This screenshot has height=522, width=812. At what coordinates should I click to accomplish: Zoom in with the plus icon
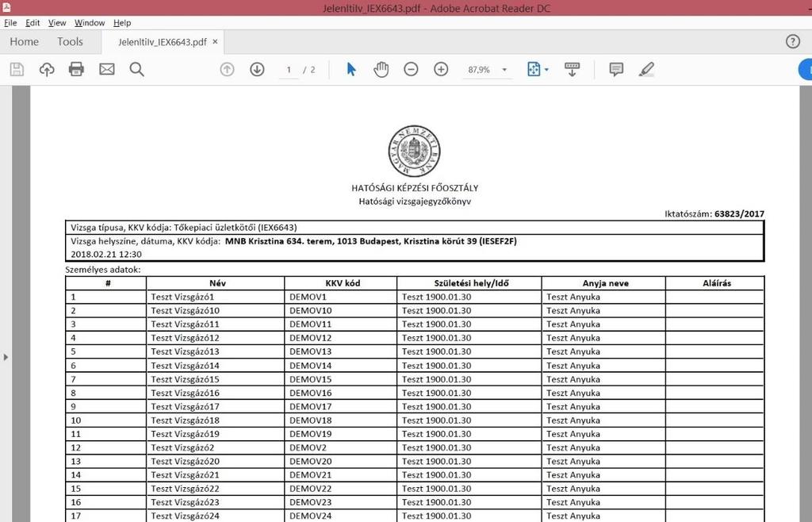pos(441,69)
